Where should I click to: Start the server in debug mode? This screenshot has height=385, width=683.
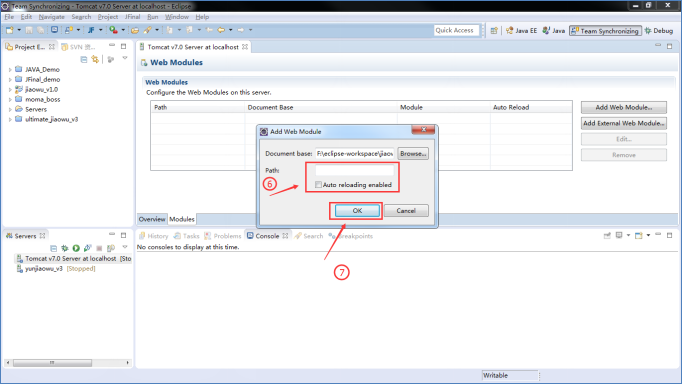(x=65, y=248)
